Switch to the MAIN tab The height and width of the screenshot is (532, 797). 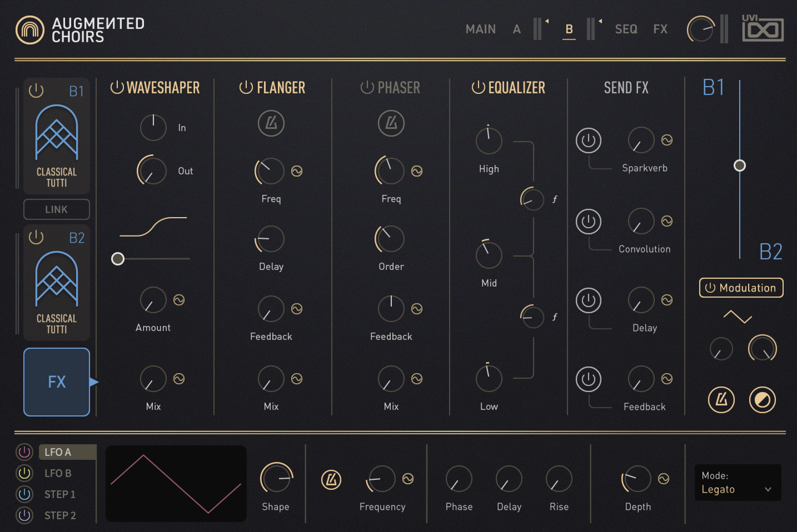(x=480, y=29)
